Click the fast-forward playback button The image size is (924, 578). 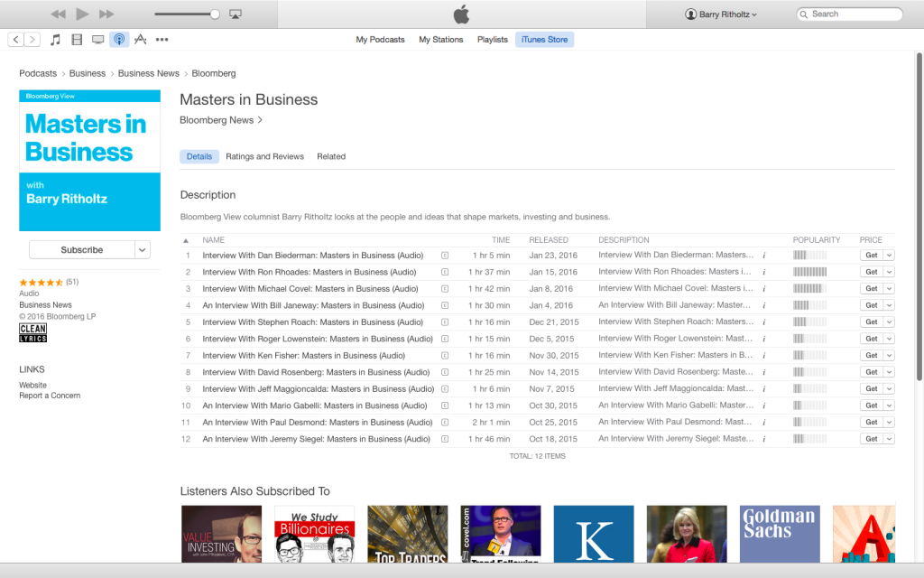106,14
